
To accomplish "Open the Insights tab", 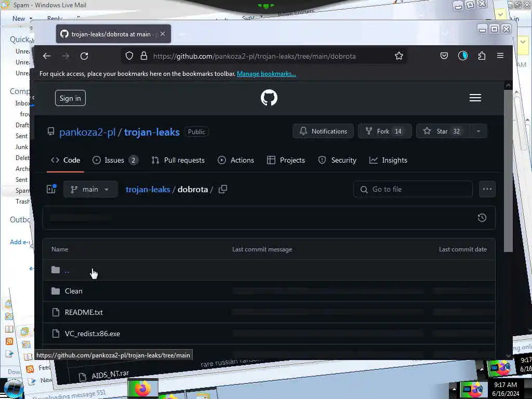I will tap(388, 160).
